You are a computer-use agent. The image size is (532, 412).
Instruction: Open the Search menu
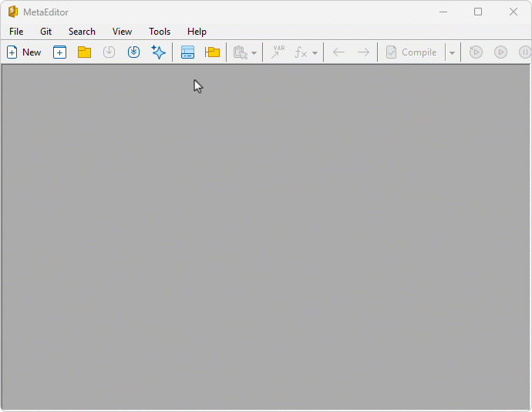tap(82, 32)
